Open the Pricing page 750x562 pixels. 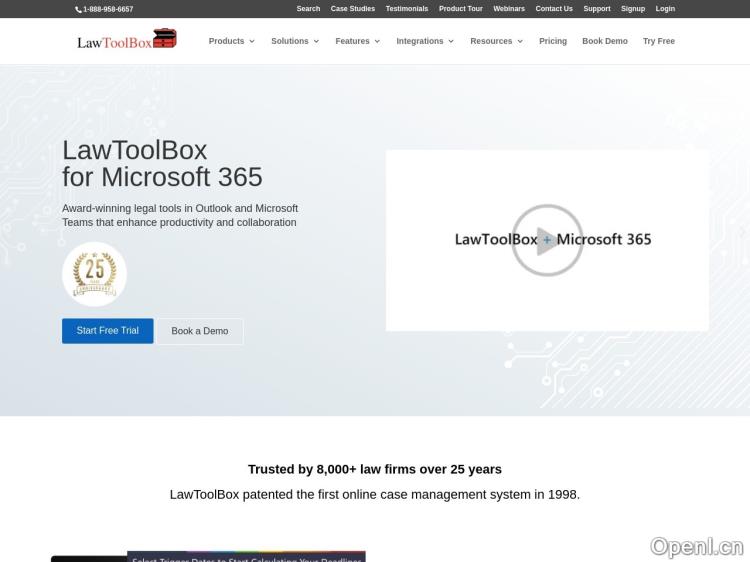(x=553, y=41)
